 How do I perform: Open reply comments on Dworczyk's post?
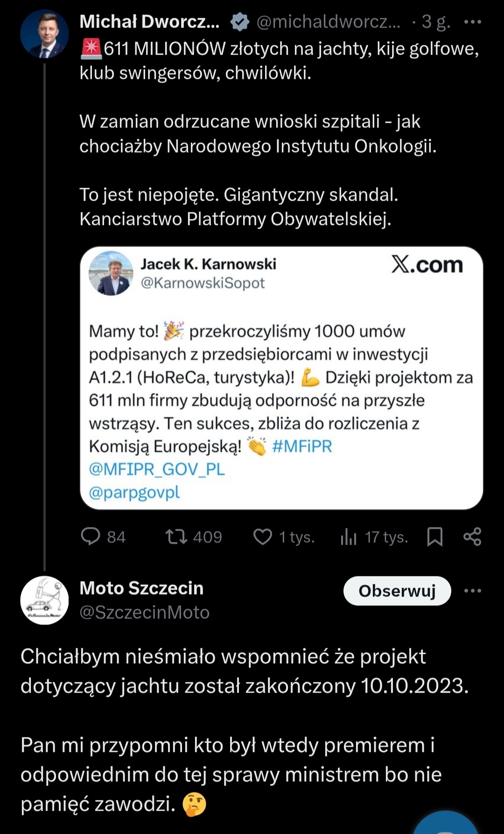click(x=91, y=537)
